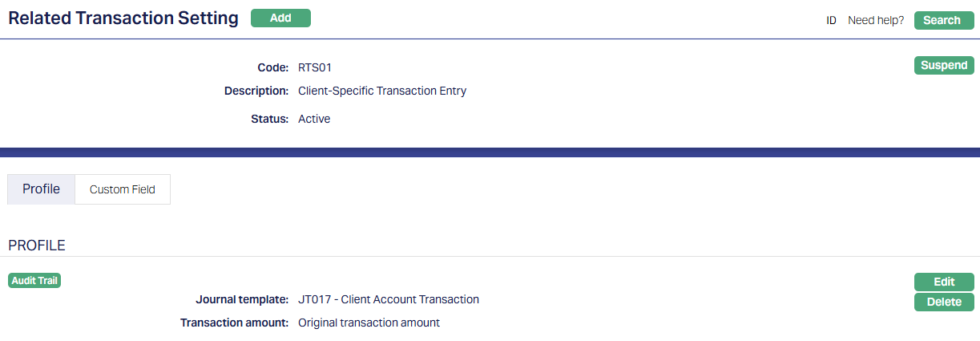The image size is (980, 341).
Task: Click the Related Transaction Setting page title
Action: click(123, 18)
